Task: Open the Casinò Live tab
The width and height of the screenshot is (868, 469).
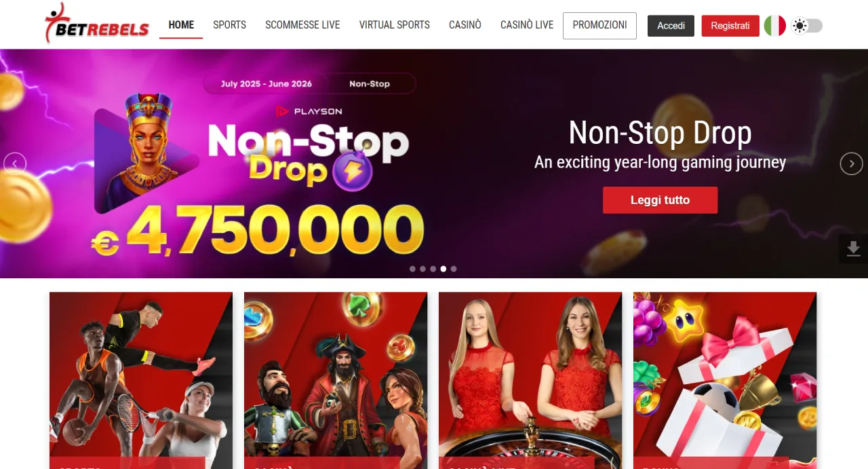Action: 527,25
